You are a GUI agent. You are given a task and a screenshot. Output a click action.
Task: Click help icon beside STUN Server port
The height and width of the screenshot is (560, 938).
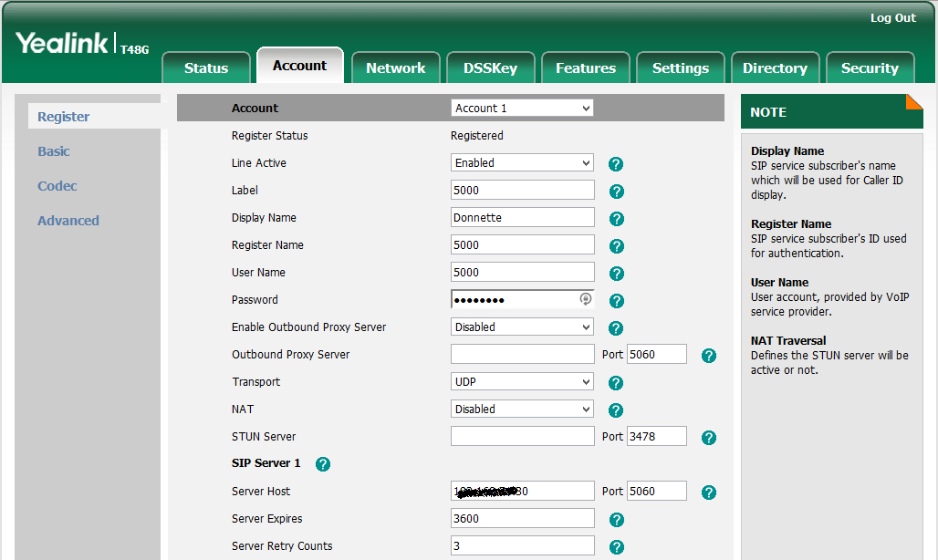[x=709, y=438]
